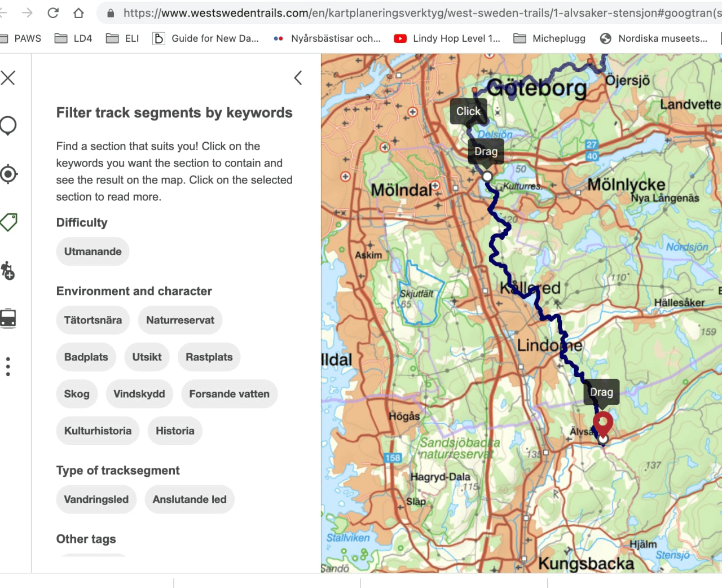Enable the Badplats keyword filter

click(86, 357)
